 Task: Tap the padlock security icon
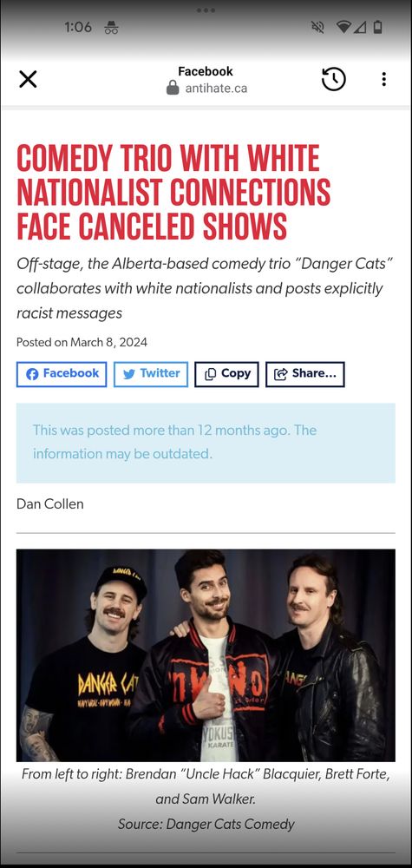point(173,88)
